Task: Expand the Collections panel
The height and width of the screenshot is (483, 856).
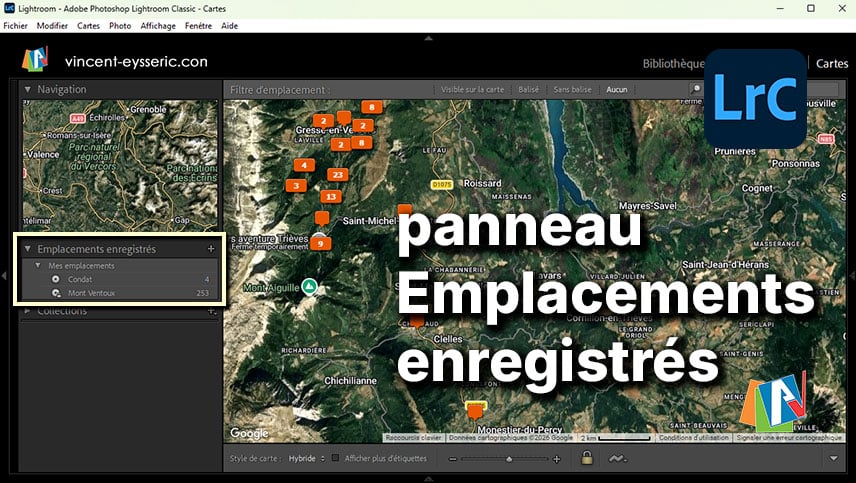Action: coord(28,311)
